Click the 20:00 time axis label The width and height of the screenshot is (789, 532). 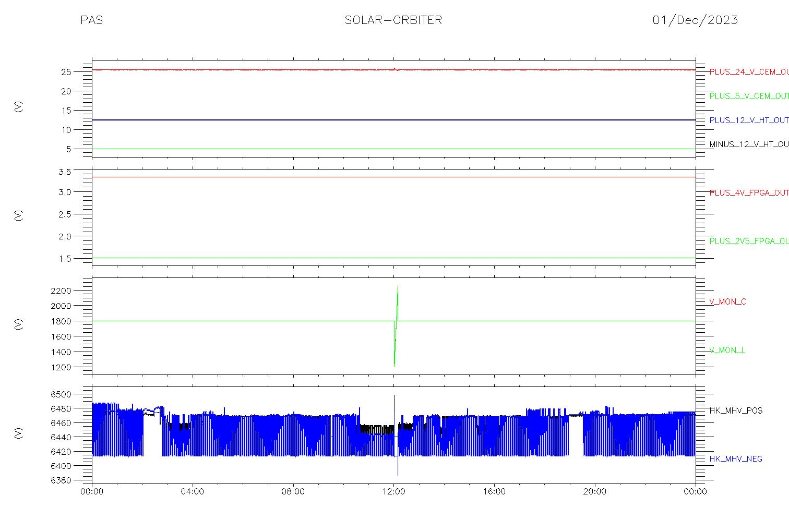click(595, 492)
